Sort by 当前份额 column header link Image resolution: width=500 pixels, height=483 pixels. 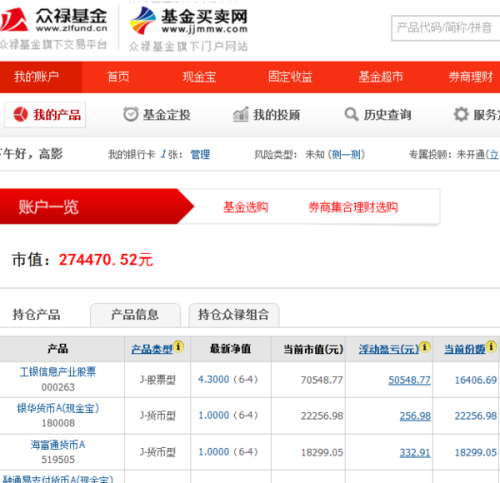tap(465, 349)
